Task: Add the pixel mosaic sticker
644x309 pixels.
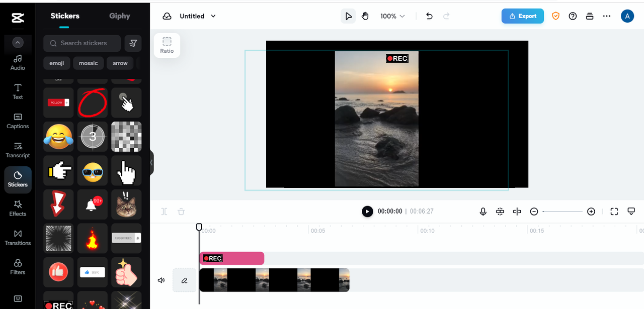Action: pyautogui.click(x=126, y=136)
